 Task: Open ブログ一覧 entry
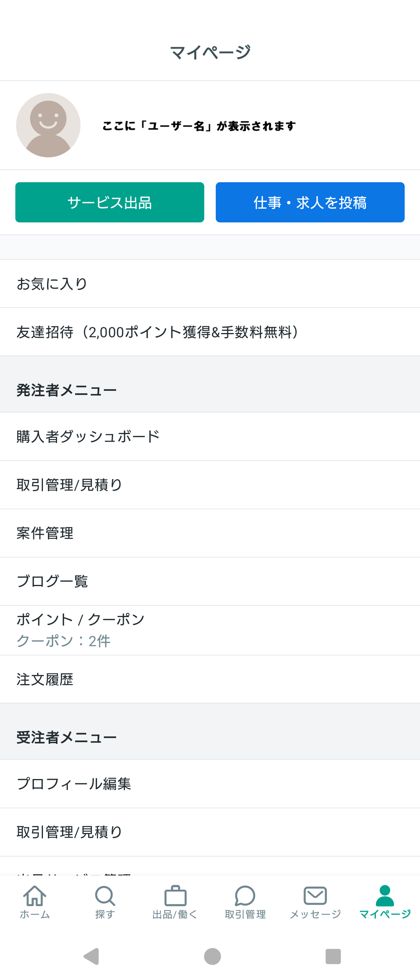(x=210, y=581)
